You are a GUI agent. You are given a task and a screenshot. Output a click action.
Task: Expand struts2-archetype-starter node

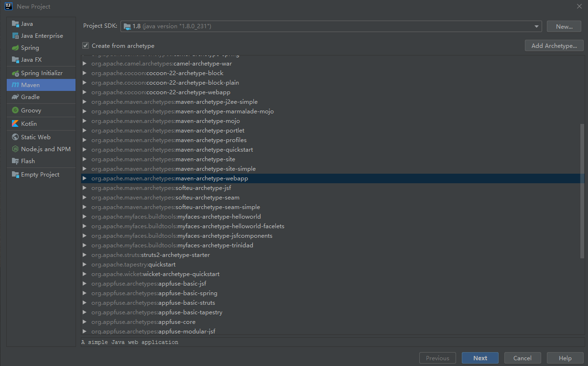tap(85, 255)
